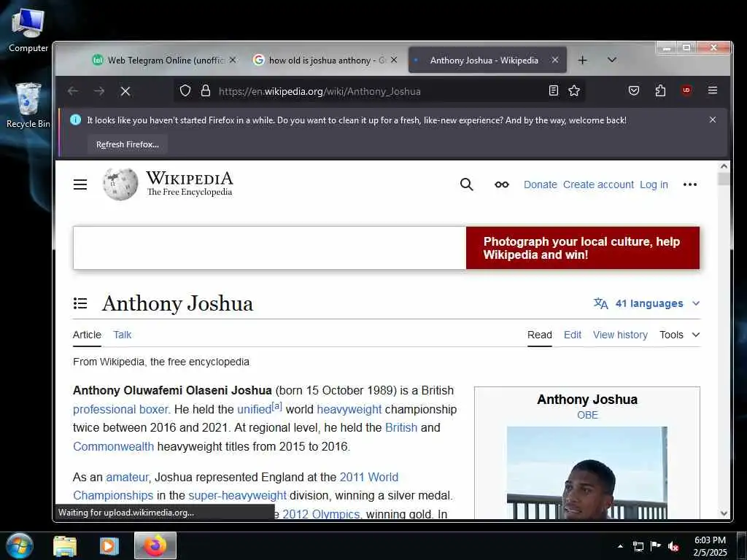
Task: Select the Read view tab
Action: [x=539, y=335]
